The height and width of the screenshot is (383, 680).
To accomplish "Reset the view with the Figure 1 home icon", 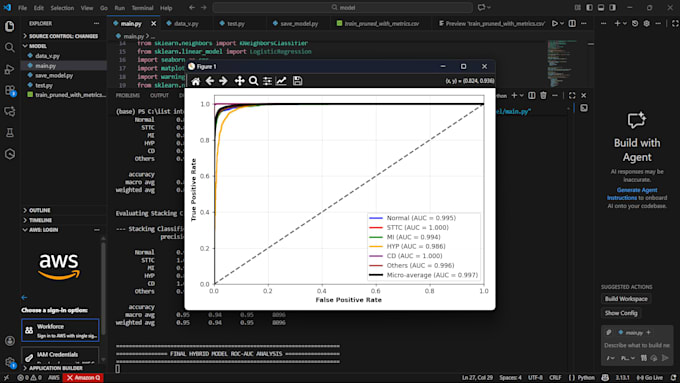I will tap(196, 81).
